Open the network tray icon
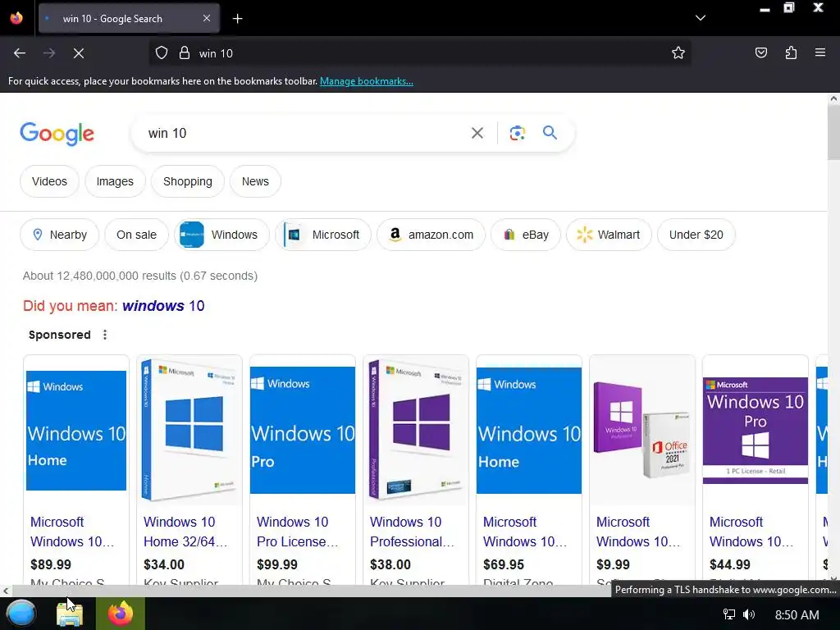 (728, 614)
